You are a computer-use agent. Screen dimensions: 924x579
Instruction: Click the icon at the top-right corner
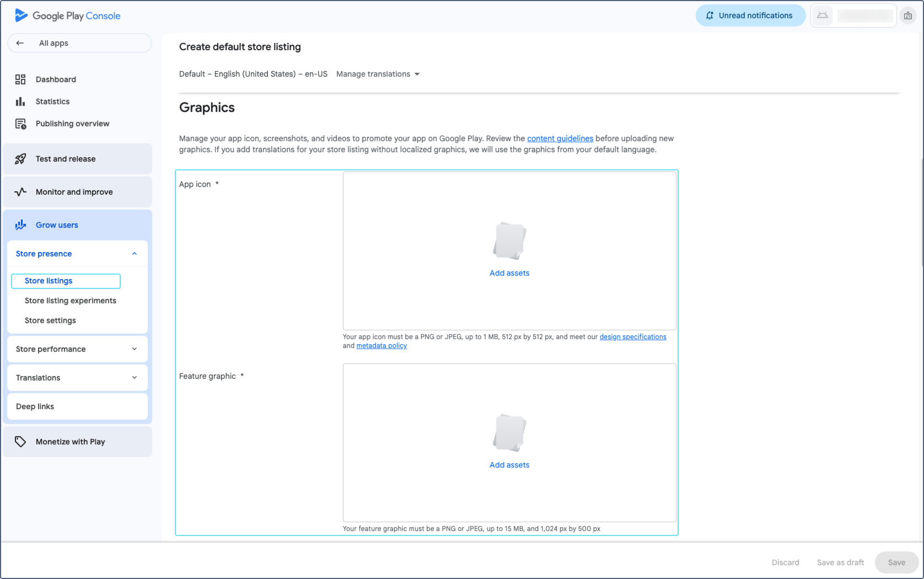(908, 15)
